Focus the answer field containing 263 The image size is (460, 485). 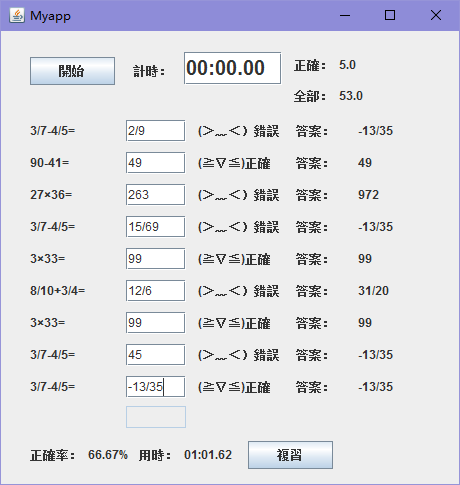point(155,195)
